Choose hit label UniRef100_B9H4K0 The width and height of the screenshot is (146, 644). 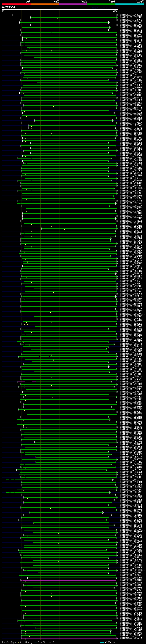coord(131,635)
